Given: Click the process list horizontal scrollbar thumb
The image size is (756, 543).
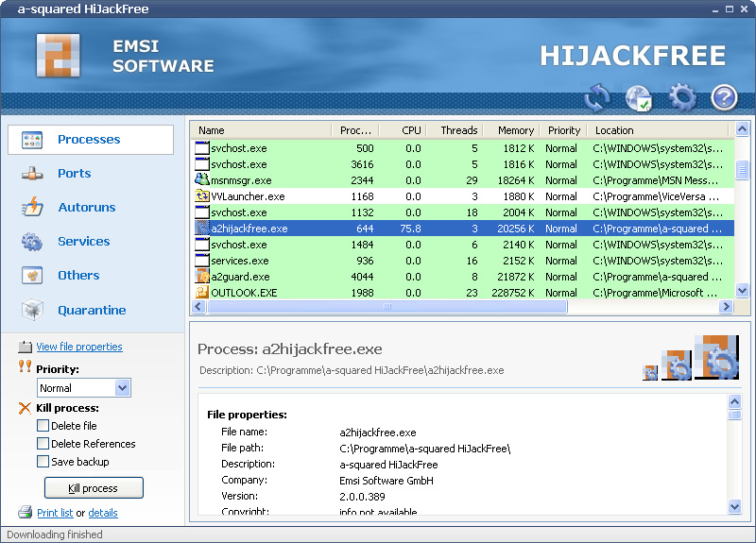Looking at the screenshot, I should tap(386, 307).
